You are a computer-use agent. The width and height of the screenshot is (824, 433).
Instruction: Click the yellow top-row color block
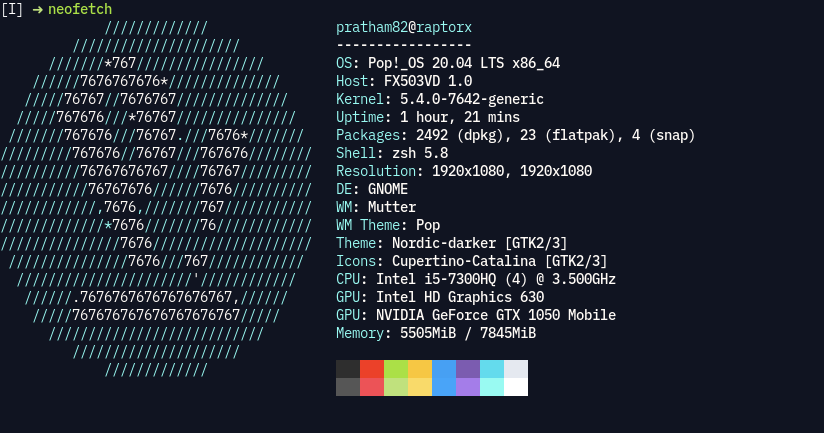(x=420, y=369)
